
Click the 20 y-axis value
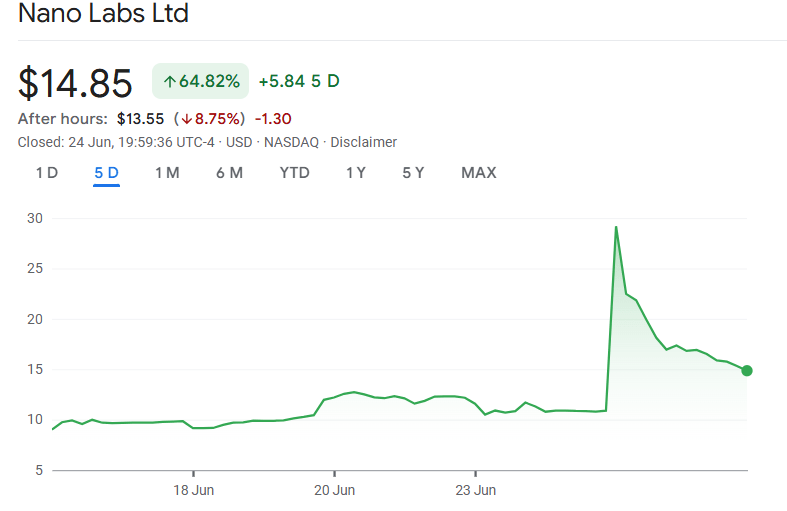click(35, 319)
